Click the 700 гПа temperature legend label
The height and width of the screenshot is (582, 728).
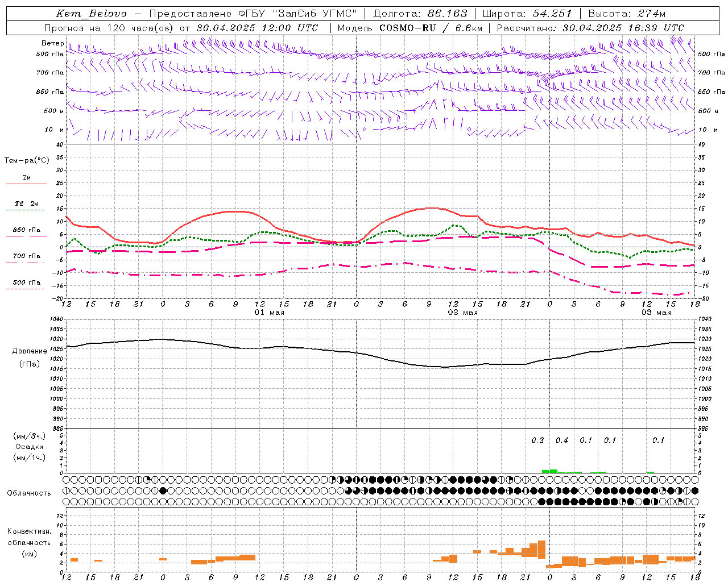tap(26, 256)
